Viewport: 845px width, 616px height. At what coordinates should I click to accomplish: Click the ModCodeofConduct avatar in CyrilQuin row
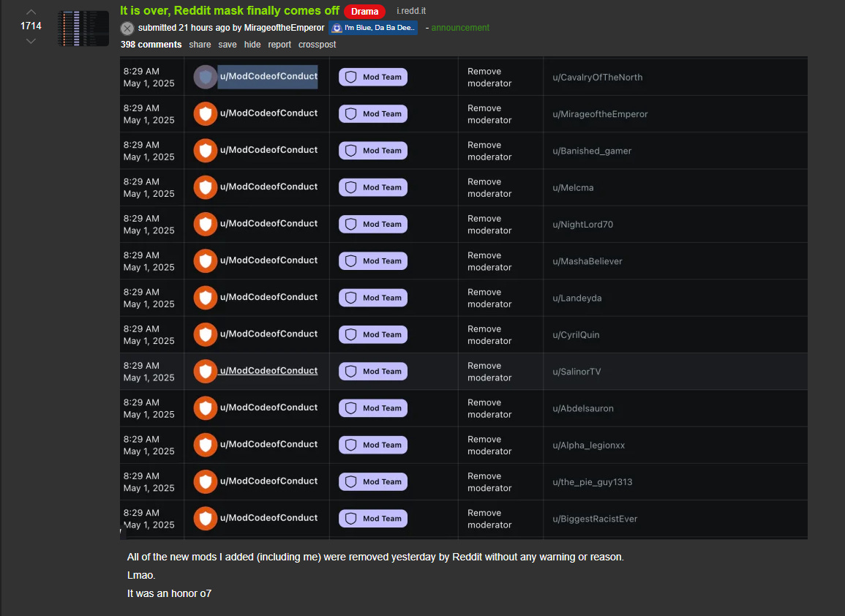pos(206,334)
